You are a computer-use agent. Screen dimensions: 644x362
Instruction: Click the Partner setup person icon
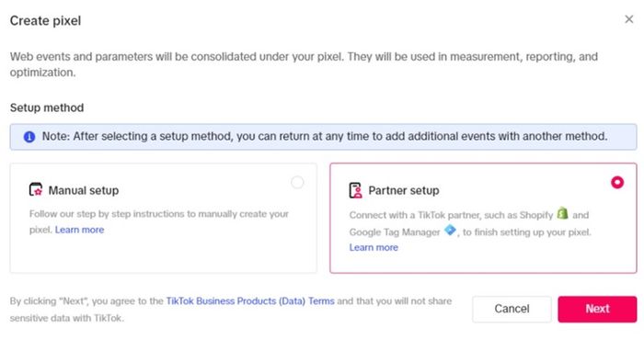tap(356, 190)
